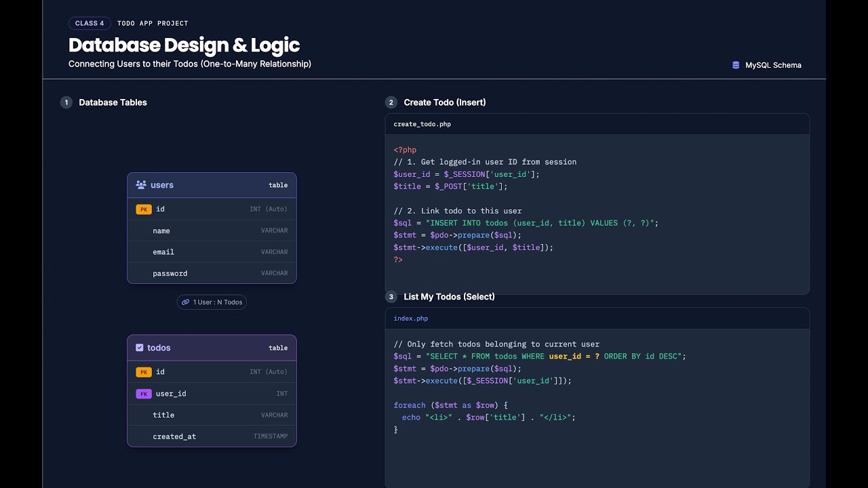Screen dimensions: 868x488
Task: Click the 'users' table name
Action: tap(162, 185)
